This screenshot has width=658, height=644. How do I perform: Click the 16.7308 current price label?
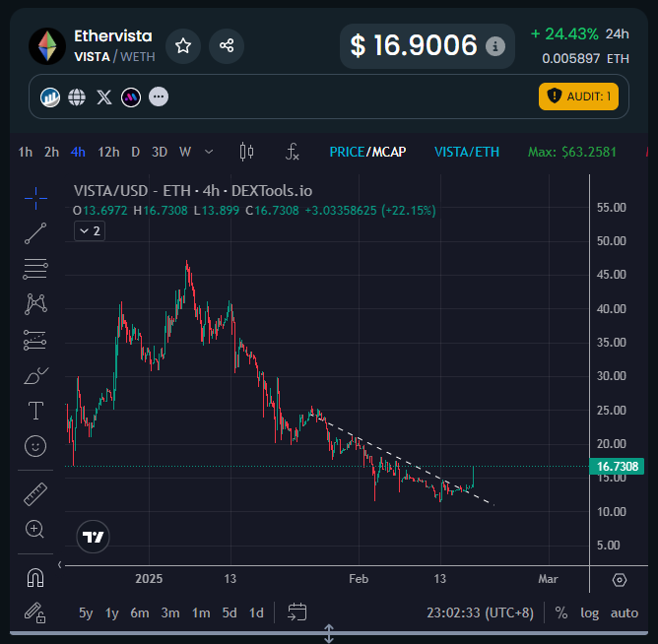coord(617,467)
